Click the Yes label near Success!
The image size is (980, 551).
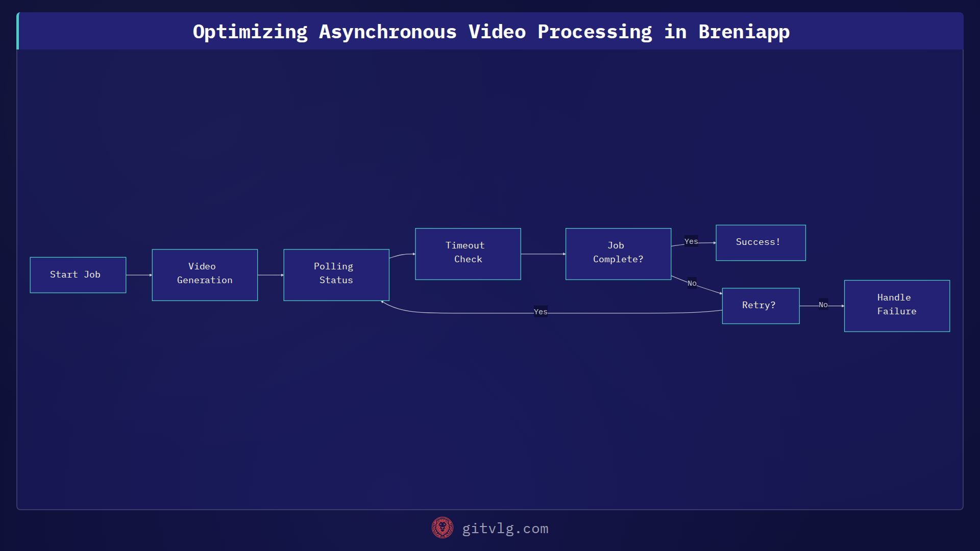(x=691, y=241)
